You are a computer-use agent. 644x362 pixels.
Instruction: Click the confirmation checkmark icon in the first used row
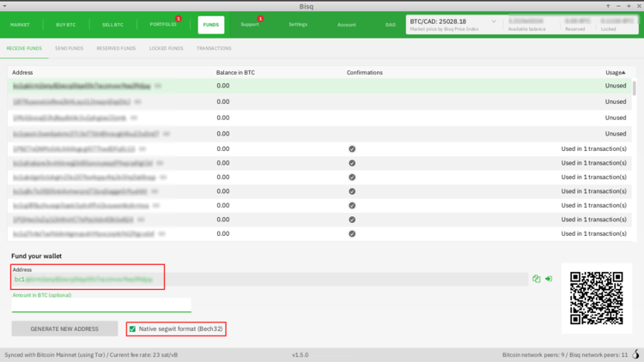(x=352, y=148)
